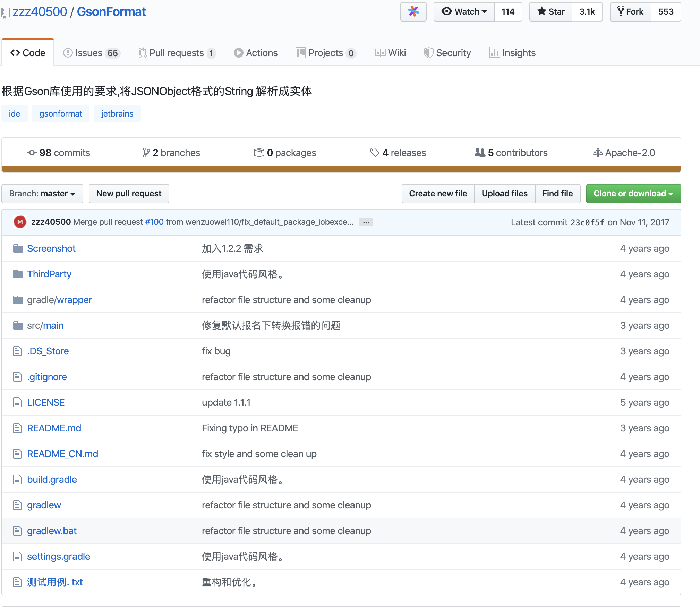
Task: Open the Insights tab
Action: [512, 53]
